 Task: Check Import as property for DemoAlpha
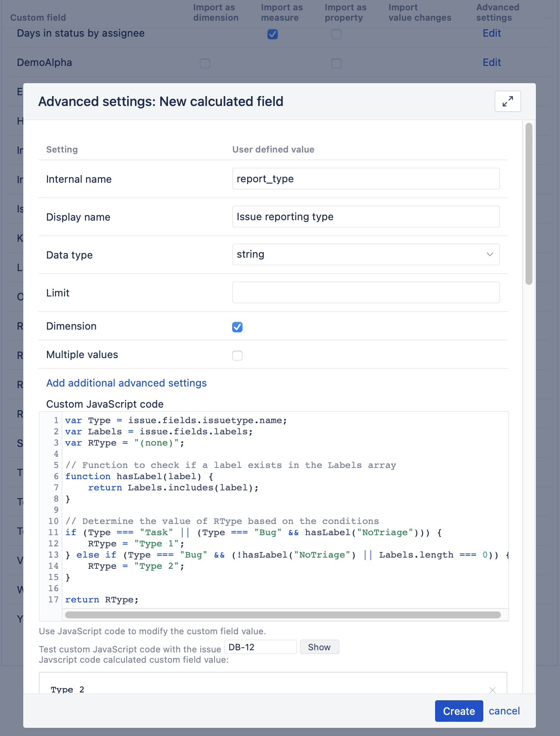point(336,63)
